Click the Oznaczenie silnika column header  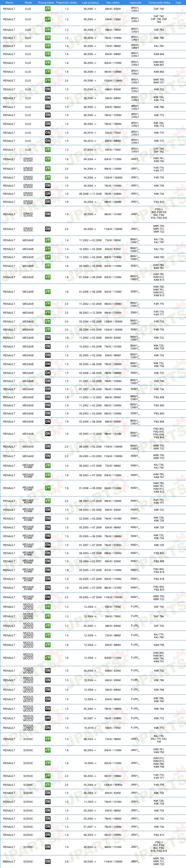(x=159, y=3)
